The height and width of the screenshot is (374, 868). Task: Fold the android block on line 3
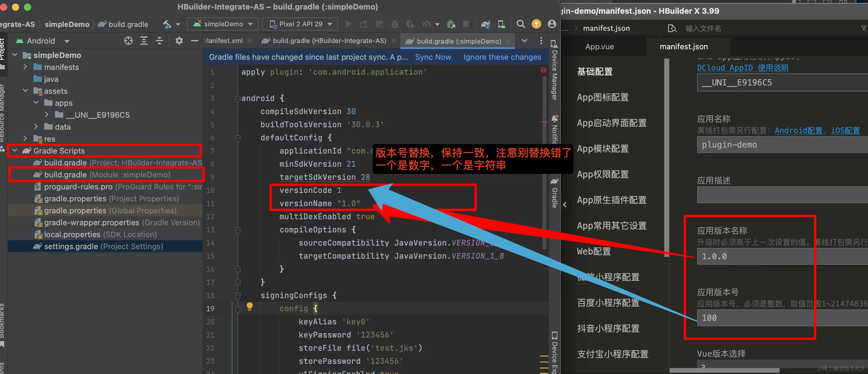click(237, 98)
